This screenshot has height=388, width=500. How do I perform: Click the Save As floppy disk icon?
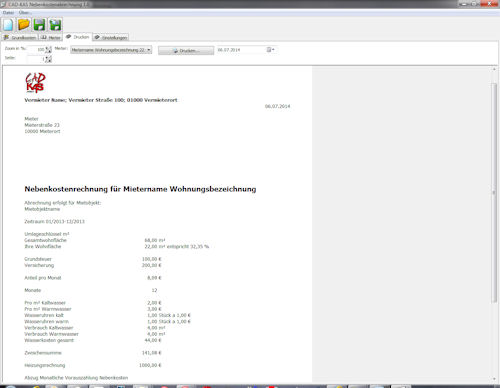click(55, 25)
